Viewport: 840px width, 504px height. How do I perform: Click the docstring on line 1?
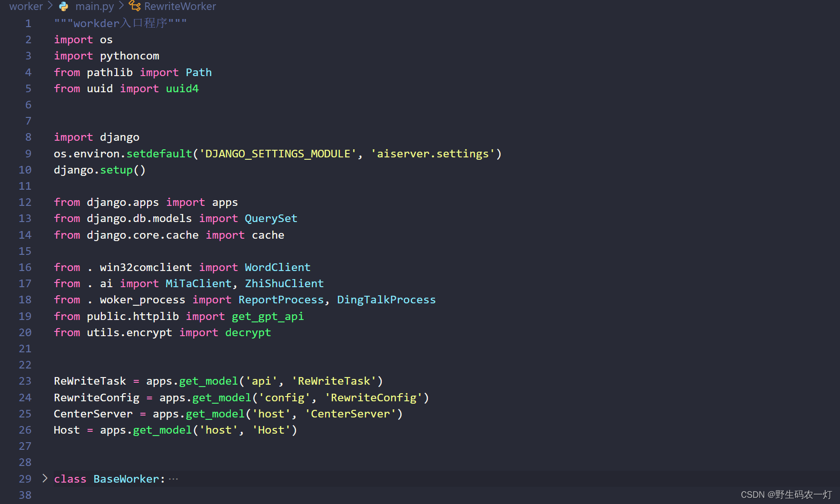pyautogui.click(x=120, y=23)
